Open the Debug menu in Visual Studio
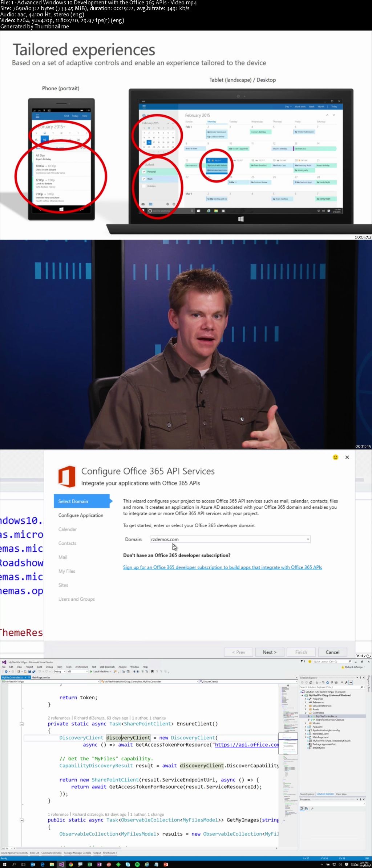This screenshot has height=868, width=372. coord(49,667)
